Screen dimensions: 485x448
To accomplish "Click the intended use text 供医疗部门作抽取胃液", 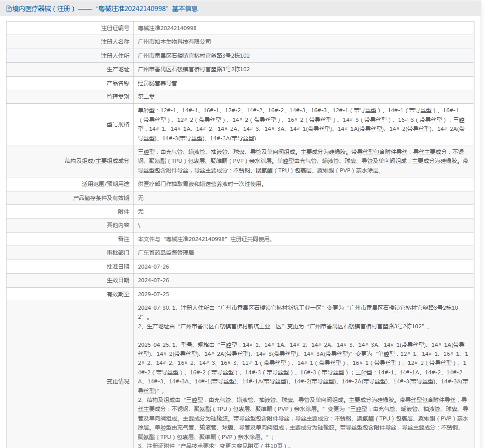I will (x=201, y=184).
